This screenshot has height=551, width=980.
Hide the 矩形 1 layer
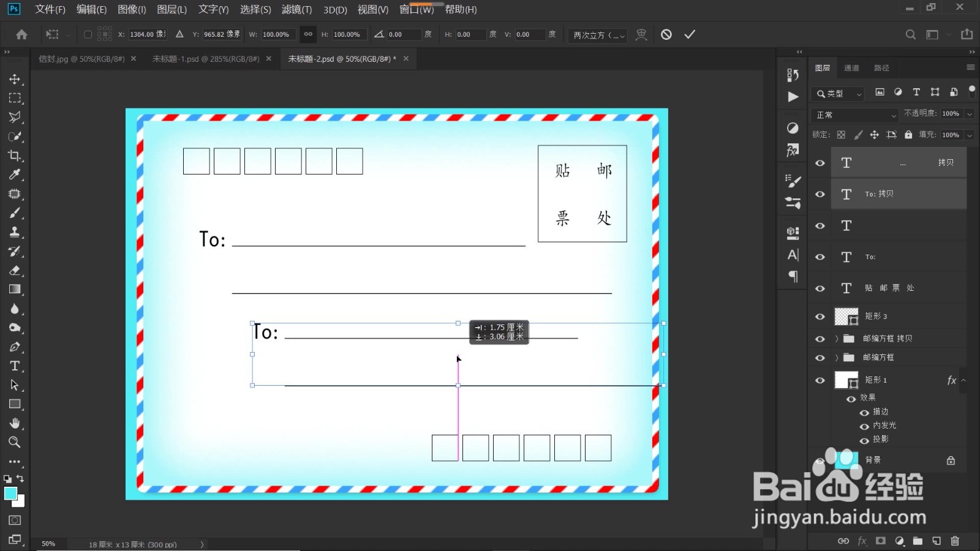click(x=820, y=380)
